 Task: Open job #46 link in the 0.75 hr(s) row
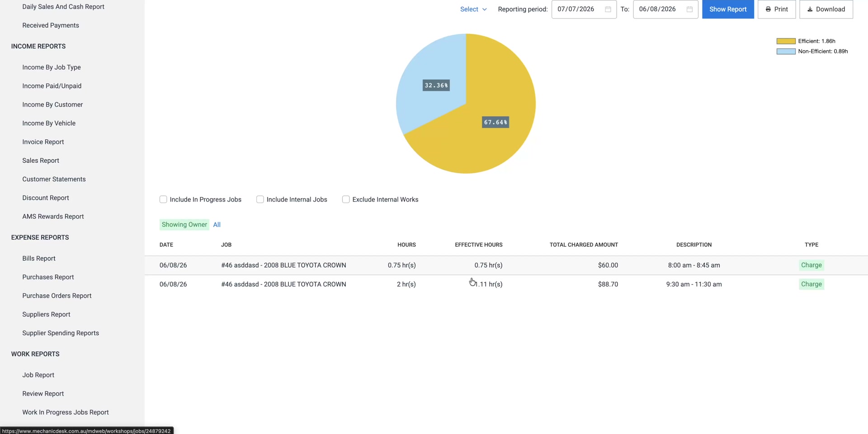[283, 265]
